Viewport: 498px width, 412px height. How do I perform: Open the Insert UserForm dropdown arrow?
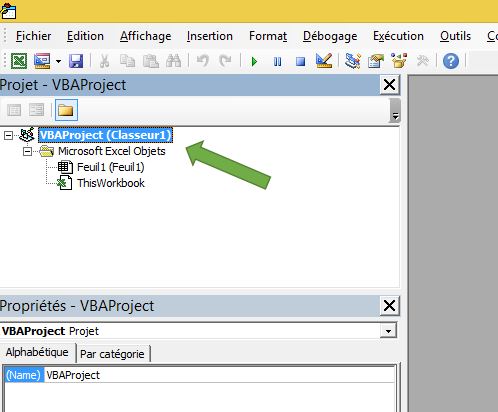(x=58, y=61)
